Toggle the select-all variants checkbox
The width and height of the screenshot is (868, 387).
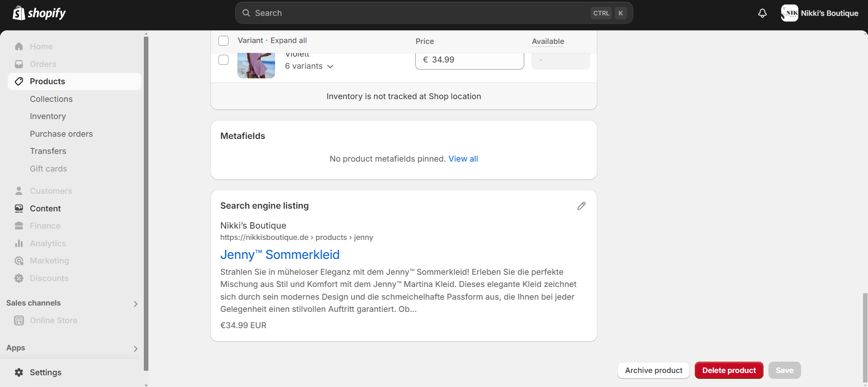tap(223, 41)
